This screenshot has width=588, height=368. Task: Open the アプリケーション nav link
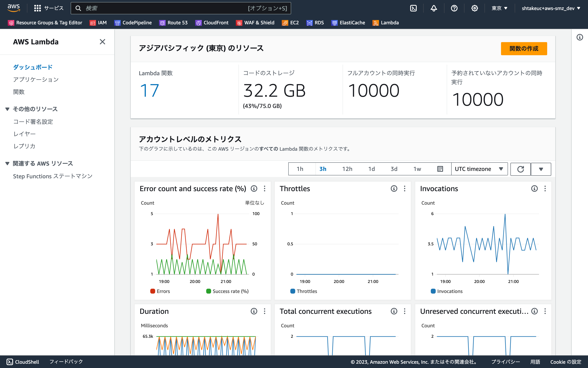36,80
